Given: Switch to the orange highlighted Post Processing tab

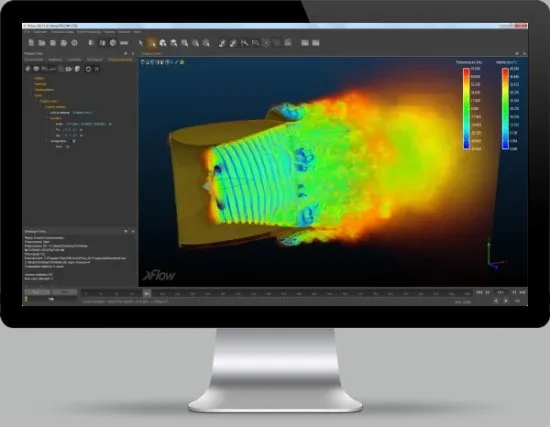Looking at the screenshot, I should click(120, 60).
